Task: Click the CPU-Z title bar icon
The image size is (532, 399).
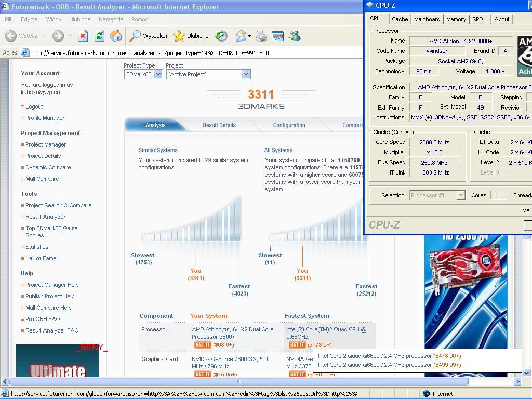Action: click(369, 5)
